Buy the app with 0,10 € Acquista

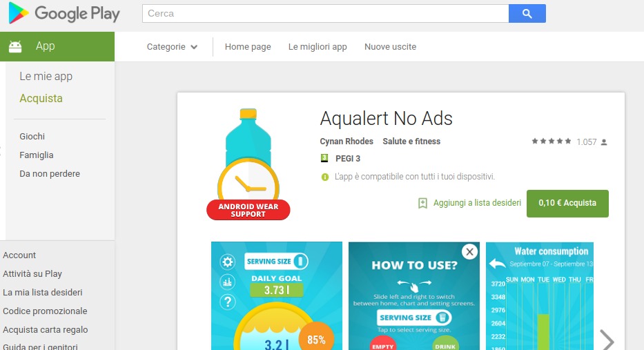(x=567, y=204)
